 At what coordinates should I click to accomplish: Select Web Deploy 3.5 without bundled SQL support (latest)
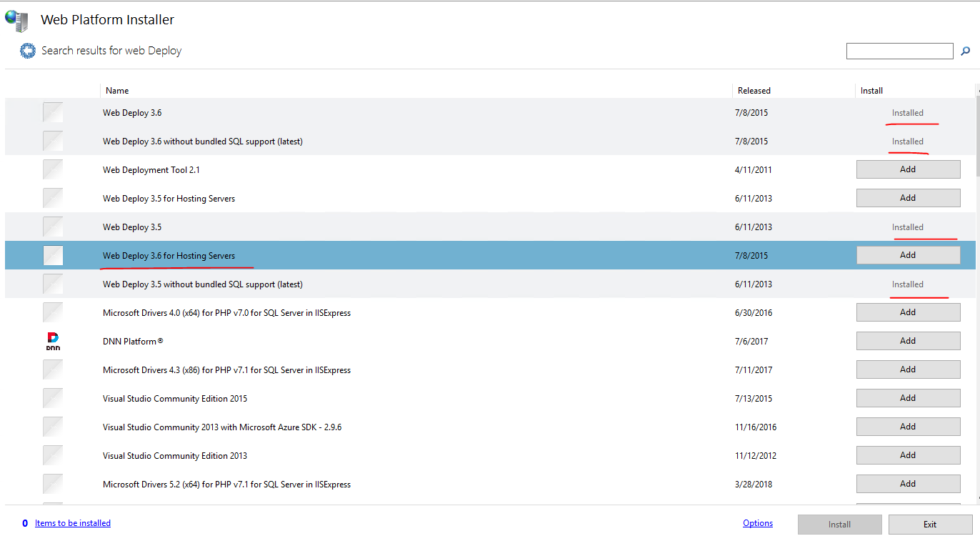pyautogui.click(x=203, y=284)
